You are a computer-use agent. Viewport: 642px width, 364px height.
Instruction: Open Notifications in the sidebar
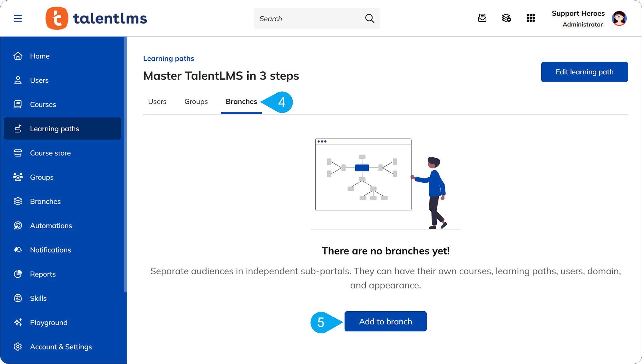click(x=62, y=250)
